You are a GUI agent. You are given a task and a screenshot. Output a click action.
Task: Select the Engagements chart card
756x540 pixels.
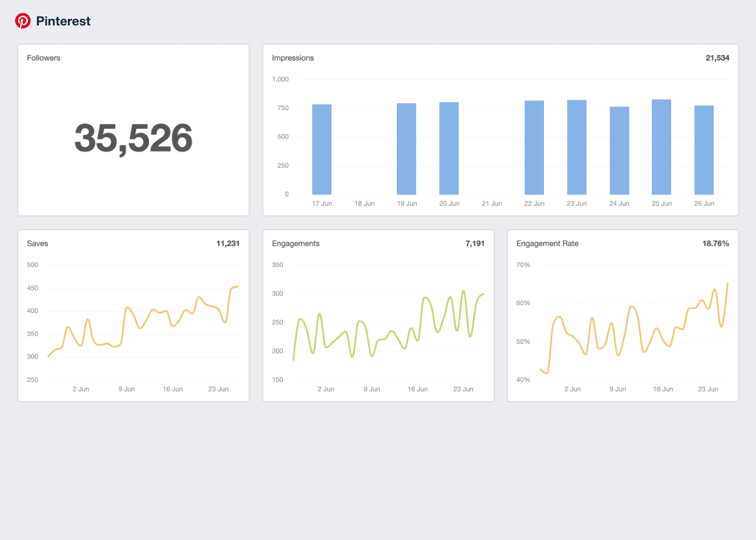click(x=378, y=315)
